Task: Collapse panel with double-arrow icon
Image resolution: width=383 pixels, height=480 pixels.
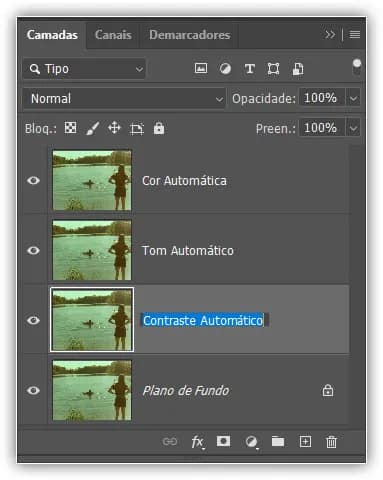Action: point(330,34)
